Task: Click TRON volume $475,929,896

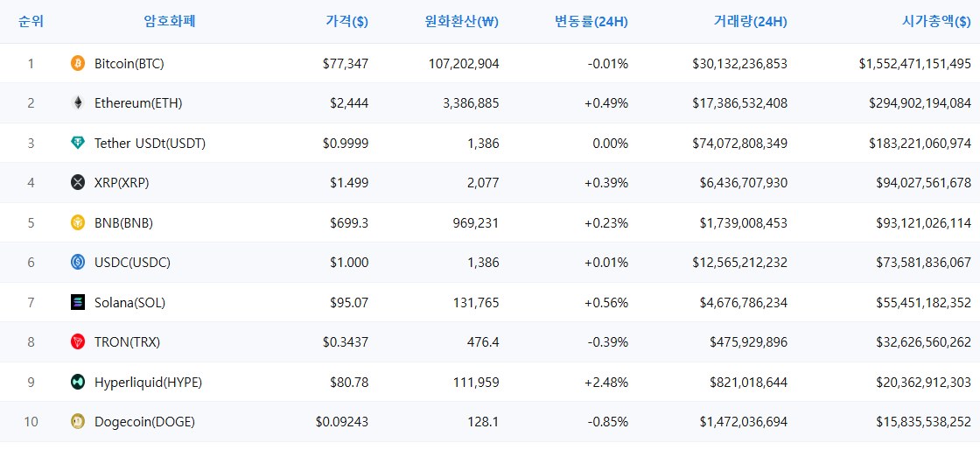Action: coord(749,341)
